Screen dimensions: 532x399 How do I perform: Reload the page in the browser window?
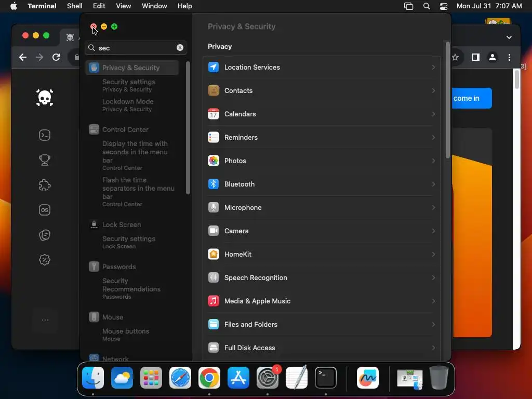click(56, 57)
